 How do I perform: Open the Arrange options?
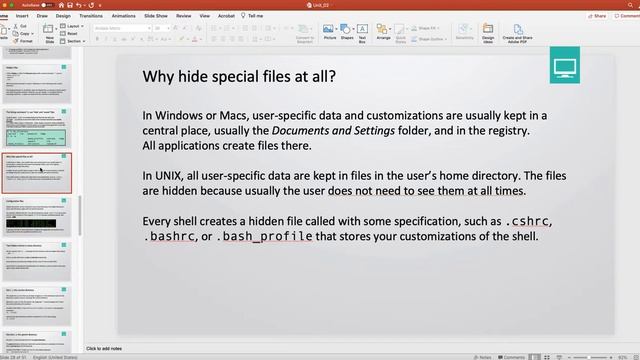[383, 32]
